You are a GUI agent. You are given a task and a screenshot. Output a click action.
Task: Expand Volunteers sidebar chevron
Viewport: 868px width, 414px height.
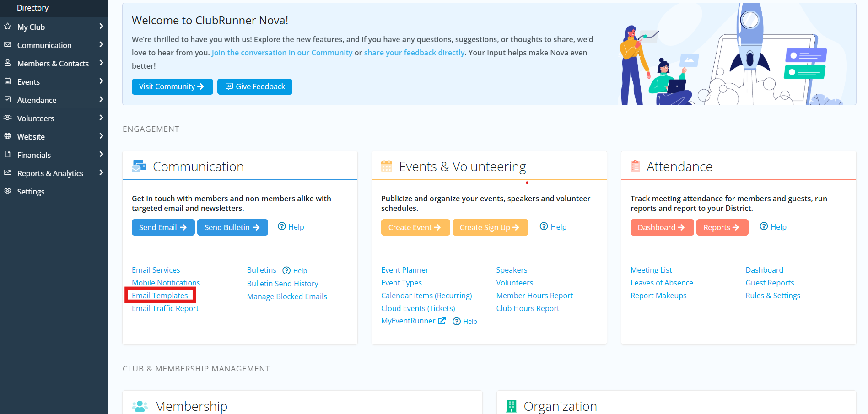102,118
